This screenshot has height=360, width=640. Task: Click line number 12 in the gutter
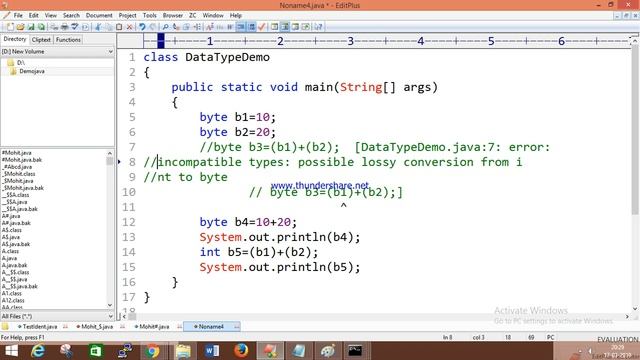pos(129,222)
